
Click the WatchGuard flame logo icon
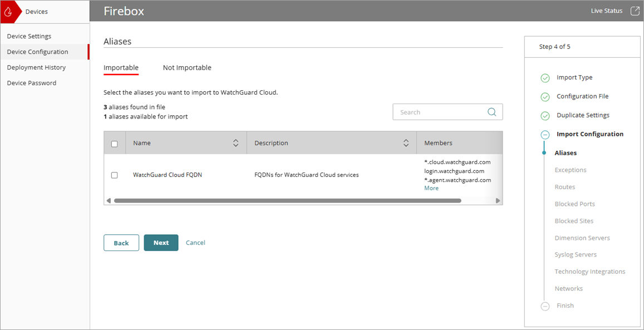(x=7, y=12)
